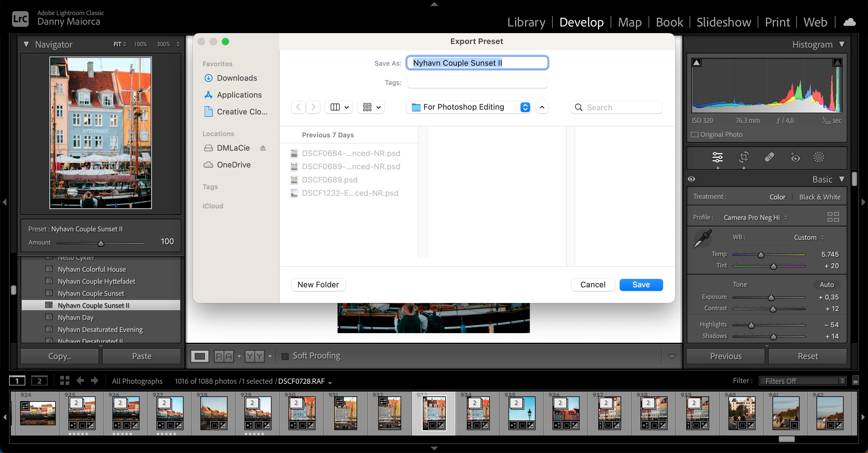
Task: Open the Filters Off dropdown
Action: [803, 381]
